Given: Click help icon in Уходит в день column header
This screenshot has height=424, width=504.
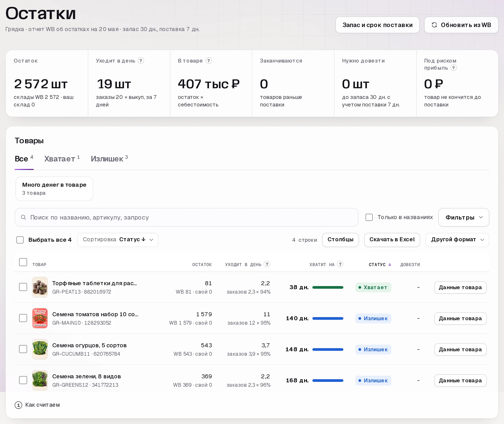Looking at the screenshot, I should (x=267, y=264).
